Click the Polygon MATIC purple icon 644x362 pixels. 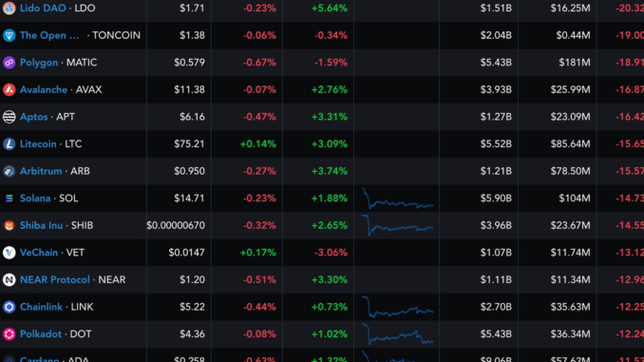point(9,63)
